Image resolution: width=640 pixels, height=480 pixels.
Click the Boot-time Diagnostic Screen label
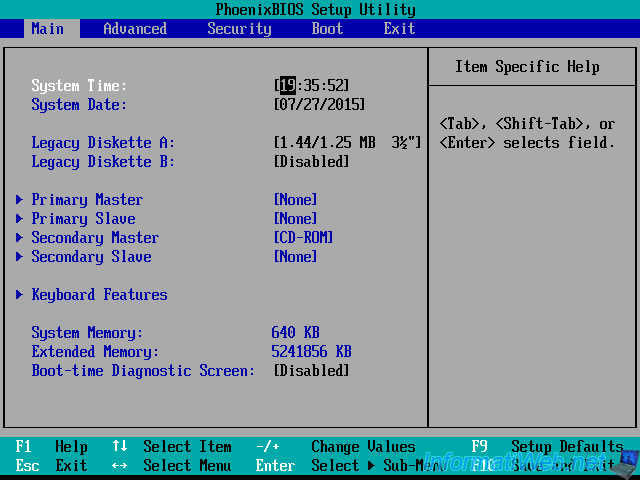coord(143,371)
